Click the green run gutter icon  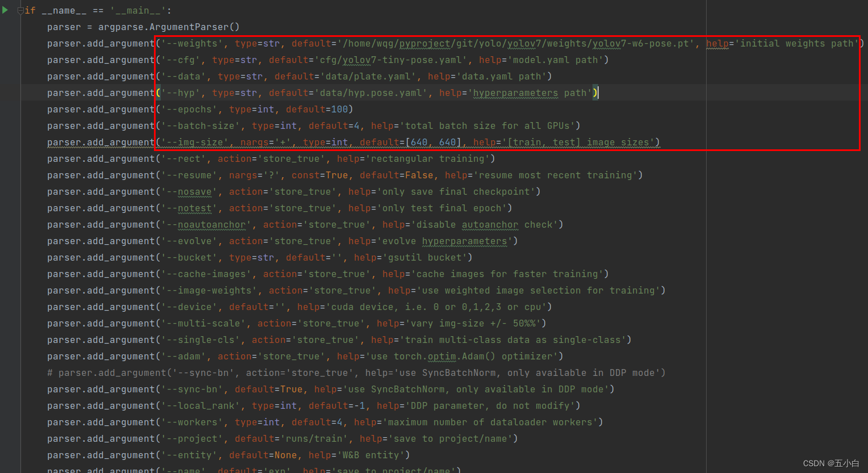coord(5,10)
